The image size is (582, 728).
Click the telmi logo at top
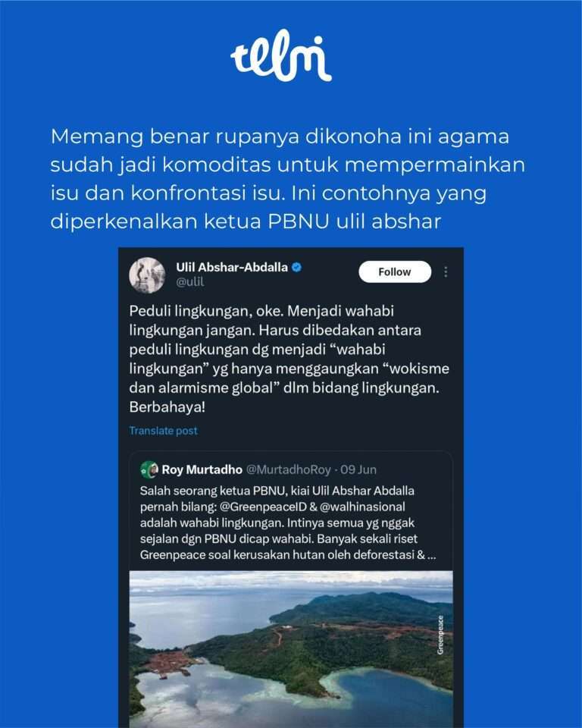pyautogui.click(x=281, y=55)
